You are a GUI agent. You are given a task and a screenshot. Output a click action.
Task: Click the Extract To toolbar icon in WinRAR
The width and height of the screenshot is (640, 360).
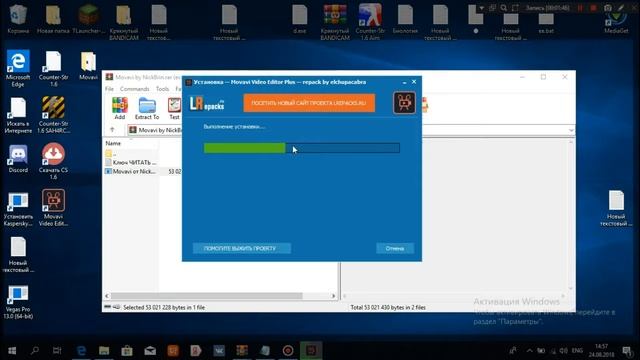147,109
